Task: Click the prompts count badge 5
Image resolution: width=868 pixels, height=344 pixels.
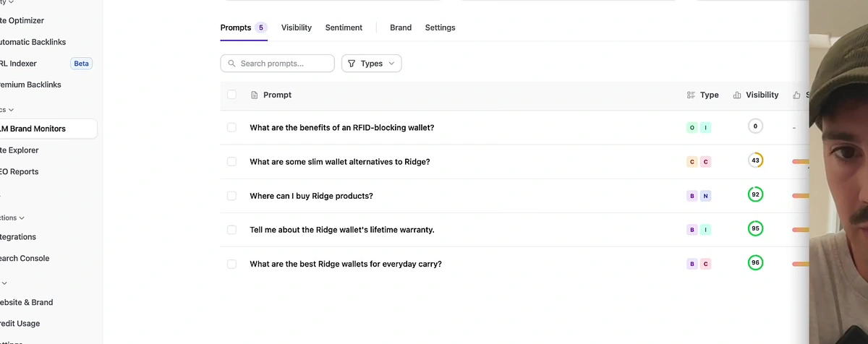Action: [261, 27]
